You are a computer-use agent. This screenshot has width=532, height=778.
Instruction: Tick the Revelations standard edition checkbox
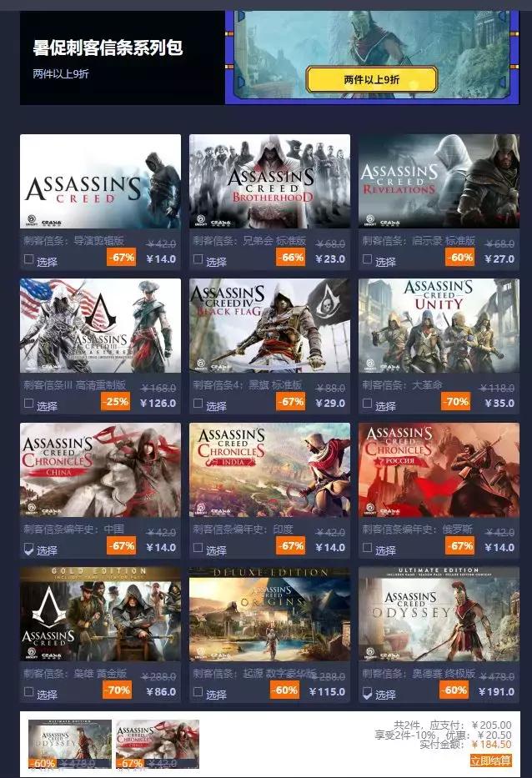367,259
